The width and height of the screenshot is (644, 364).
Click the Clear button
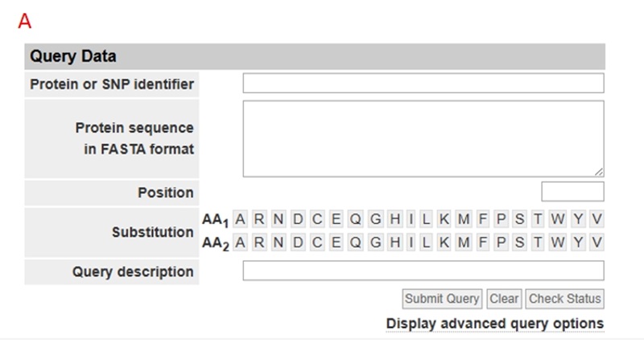[x=504, y=299]
